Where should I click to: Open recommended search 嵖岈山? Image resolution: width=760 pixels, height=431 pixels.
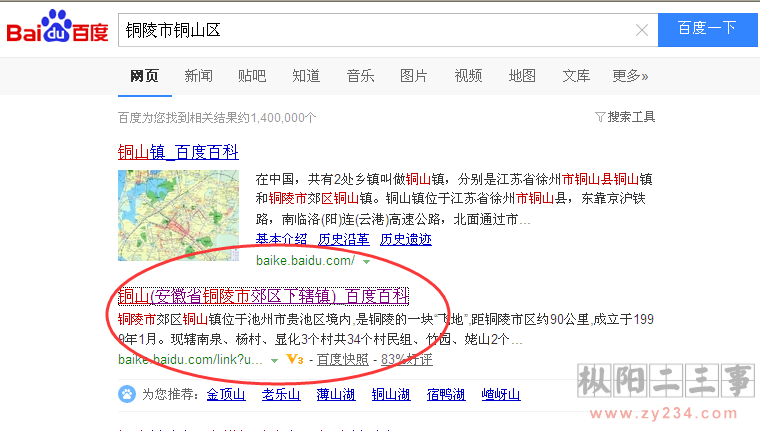click(x=501, y=395)
